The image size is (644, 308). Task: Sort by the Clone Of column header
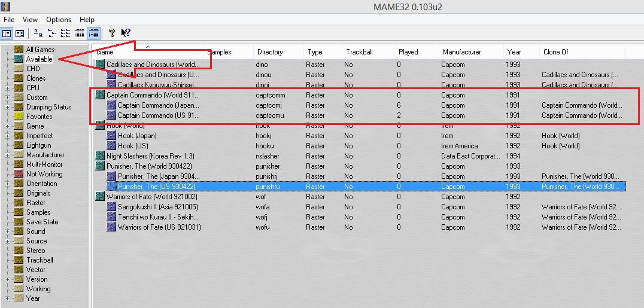tap(582, 52)
